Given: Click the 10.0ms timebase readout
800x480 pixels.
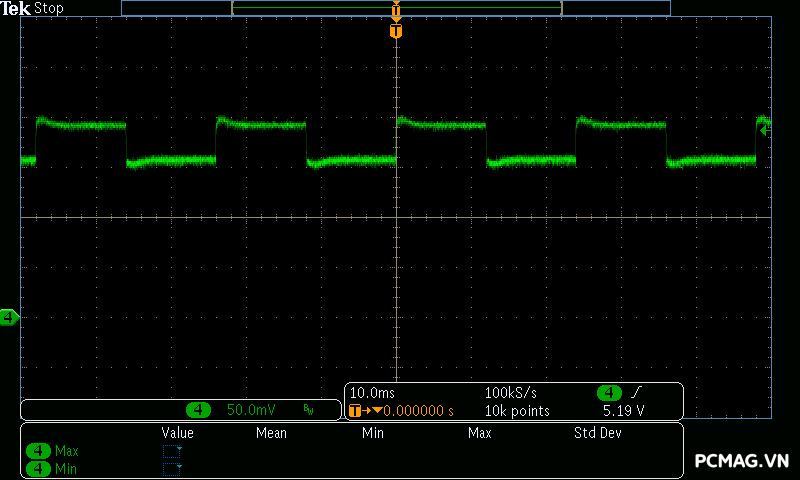Looking at the screenshot, I should click(371, 392).
